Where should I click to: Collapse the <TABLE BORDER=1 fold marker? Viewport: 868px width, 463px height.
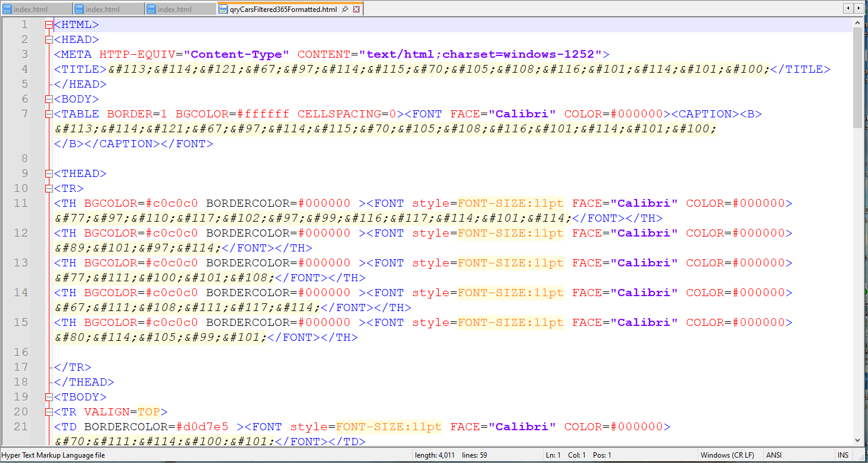pyautogui.click(x=49, y=114)
